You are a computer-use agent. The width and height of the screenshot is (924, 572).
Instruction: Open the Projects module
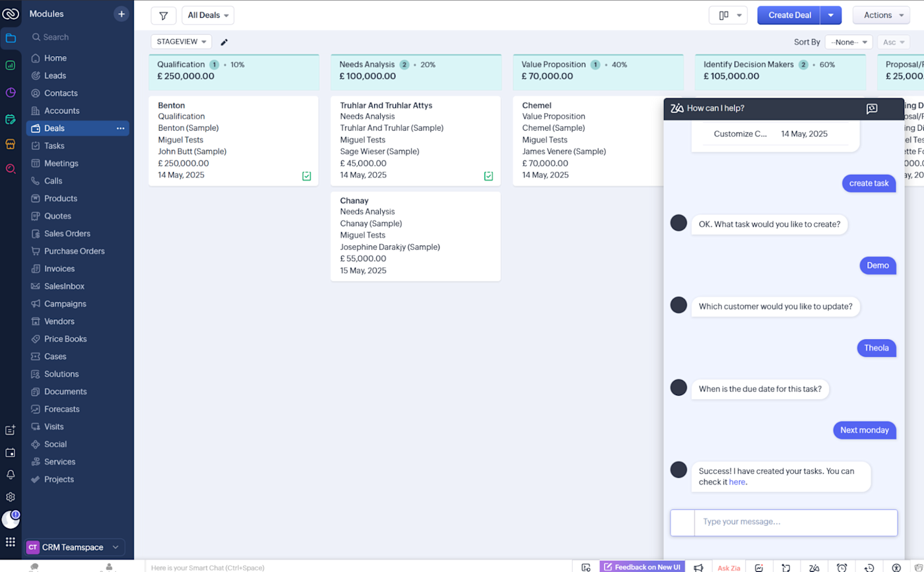click(x=59, y=480)
